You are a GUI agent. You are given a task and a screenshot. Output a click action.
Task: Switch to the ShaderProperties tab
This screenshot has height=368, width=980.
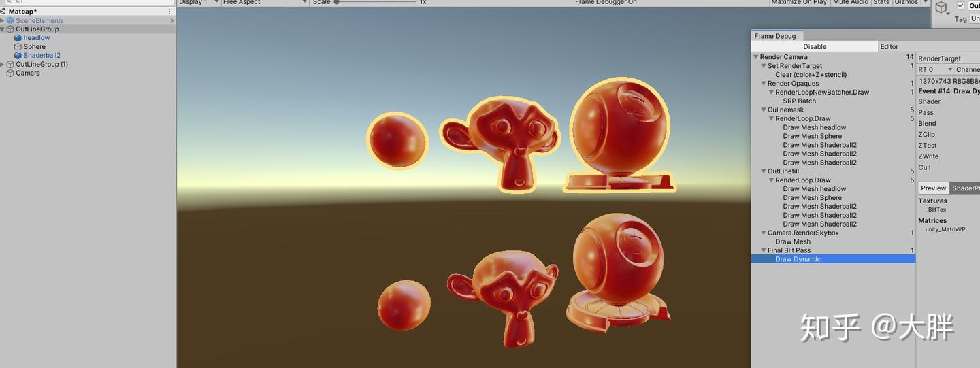pyautogui.click(x=965, y=188)
